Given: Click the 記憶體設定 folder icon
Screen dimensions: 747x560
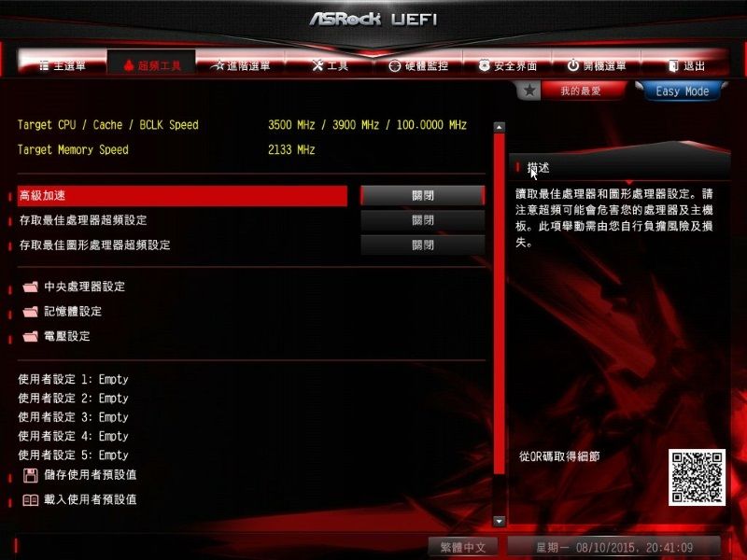Looking at the screenshot, I should (31, 312).
